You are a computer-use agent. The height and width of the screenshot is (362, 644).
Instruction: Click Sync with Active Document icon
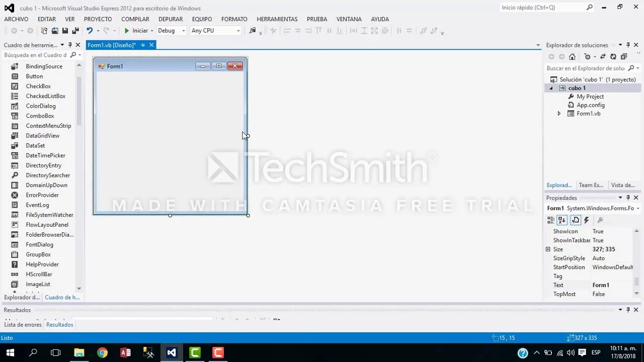pyautogui.click(x=603, y=57)
